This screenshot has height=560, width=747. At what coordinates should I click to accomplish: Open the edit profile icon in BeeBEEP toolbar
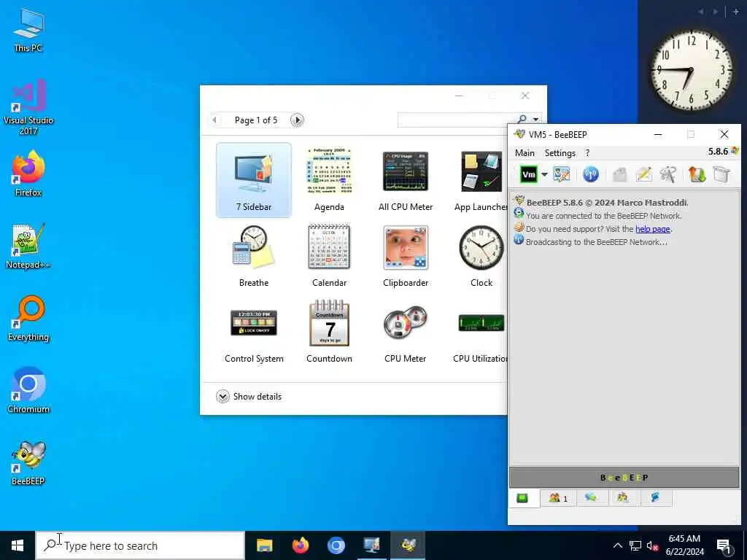coord(562,174)
